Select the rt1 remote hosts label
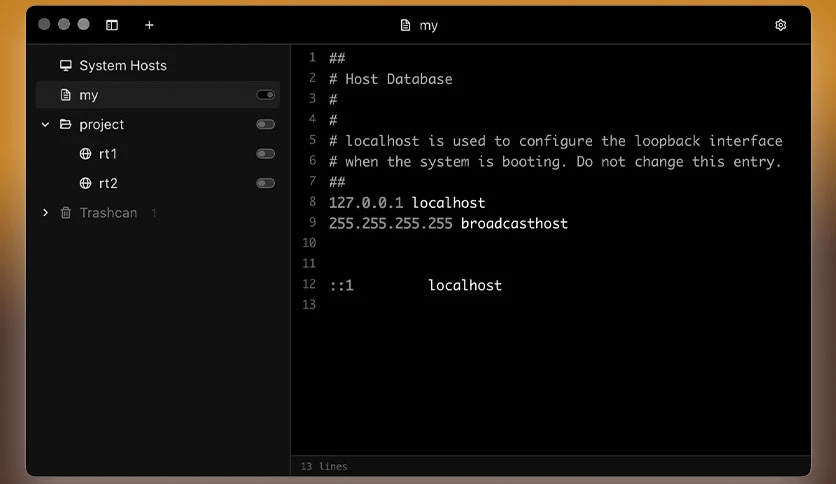836x484 pixels. [x=108, y=154]
